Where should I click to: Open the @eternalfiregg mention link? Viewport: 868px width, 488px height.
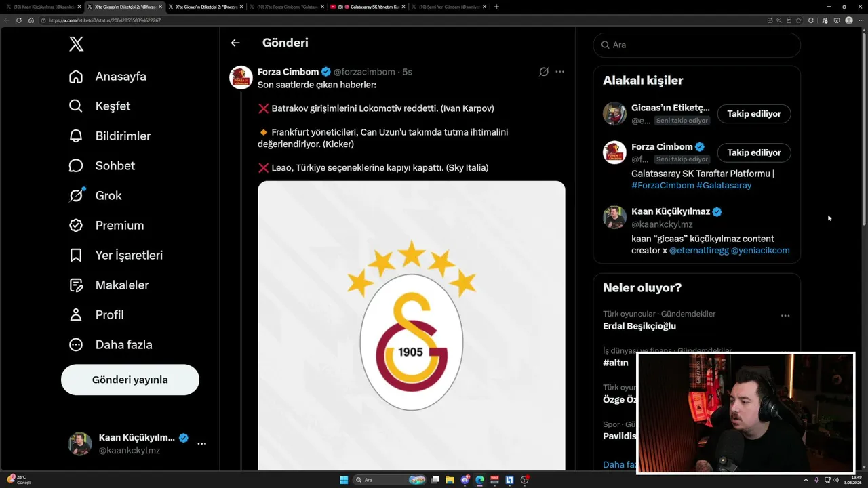[698, 251]
